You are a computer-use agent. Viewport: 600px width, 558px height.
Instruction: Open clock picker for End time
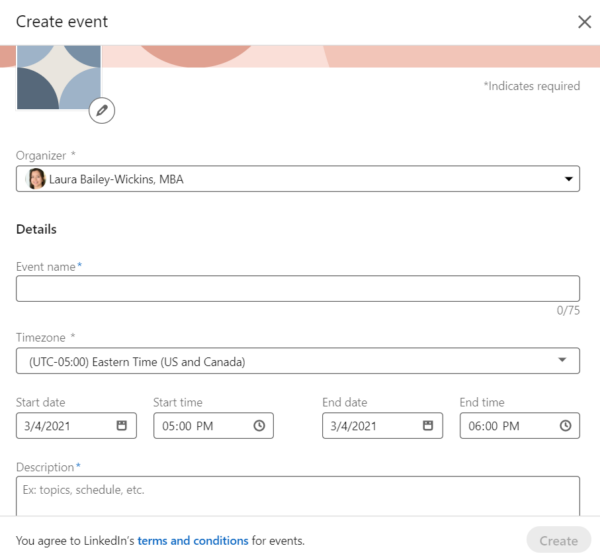click(x=566, y=426)
